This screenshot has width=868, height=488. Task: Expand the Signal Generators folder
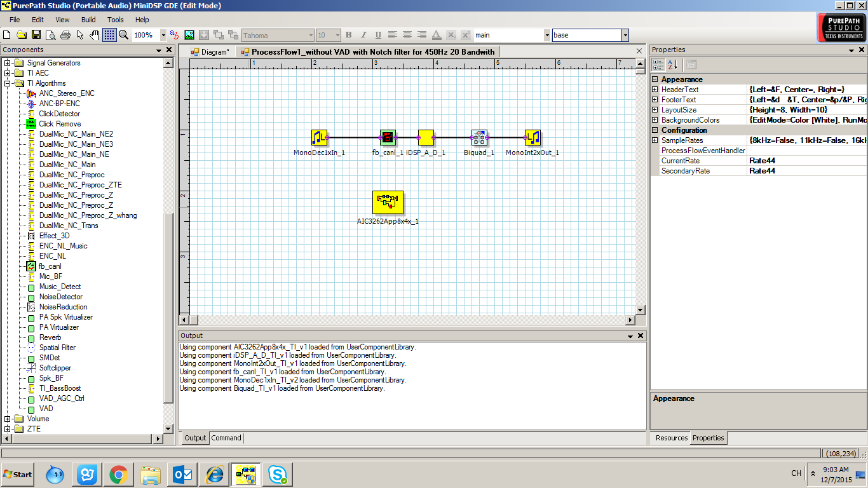[8, 63]
